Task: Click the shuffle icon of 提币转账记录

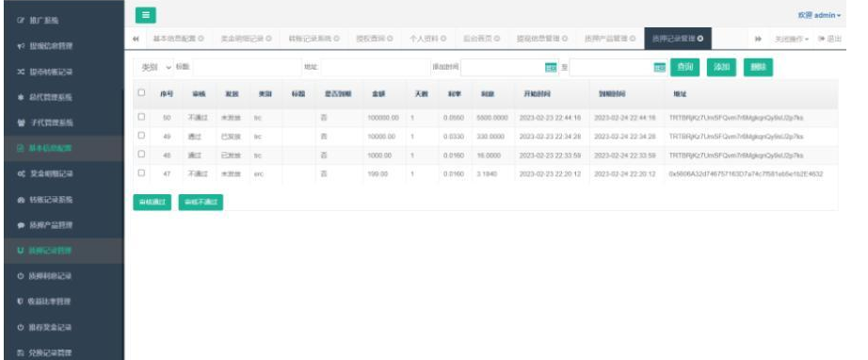Action: [21, 72]
